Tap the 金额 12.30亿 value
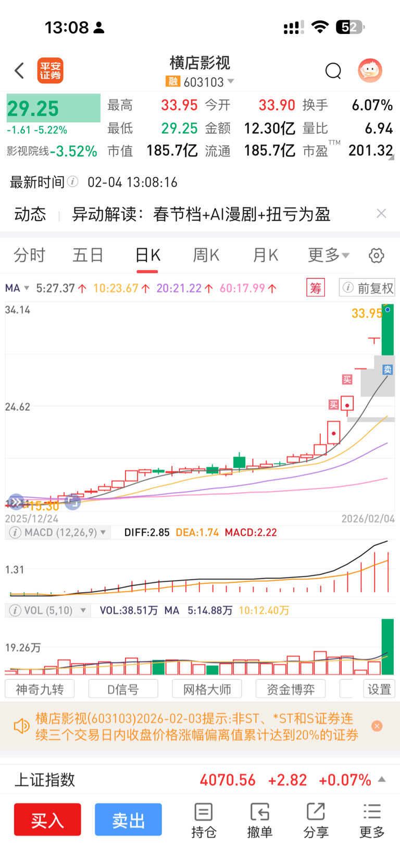Screen dimensions: 400x868 click(x=270, y=128)
